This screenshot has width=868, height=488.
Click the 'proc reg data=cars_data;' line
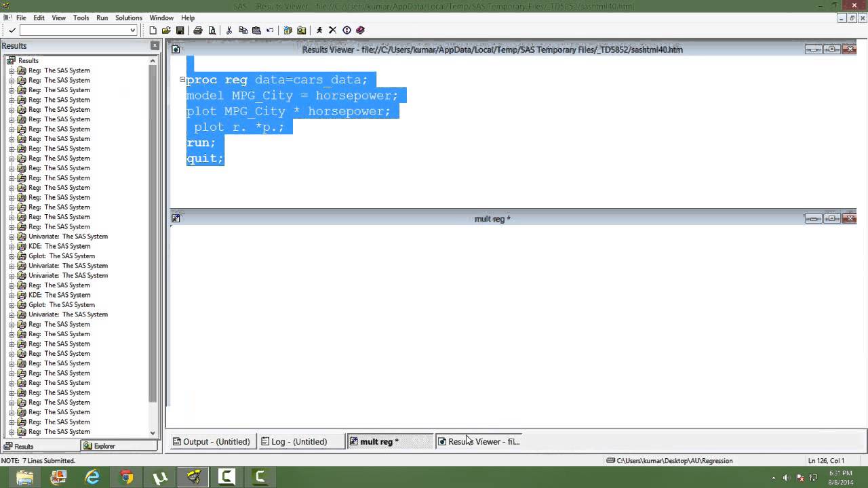click(x=277, y=79)
